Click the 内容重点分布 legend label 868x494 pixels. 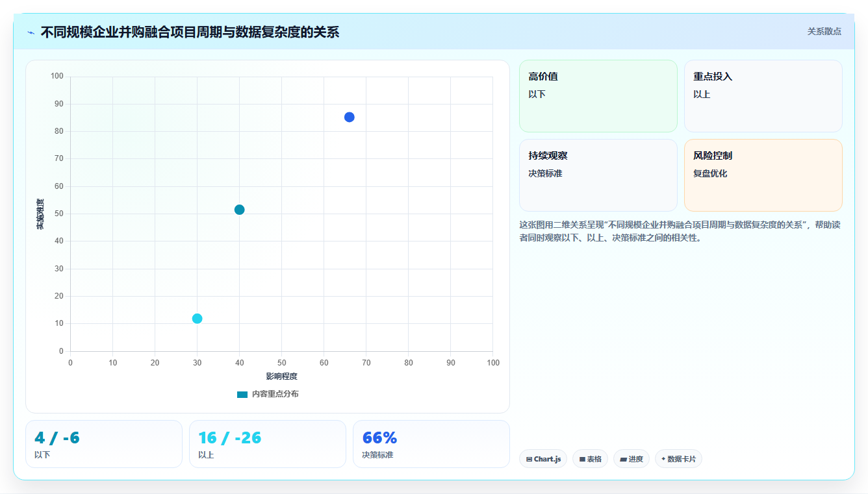(x=275, y=394)
